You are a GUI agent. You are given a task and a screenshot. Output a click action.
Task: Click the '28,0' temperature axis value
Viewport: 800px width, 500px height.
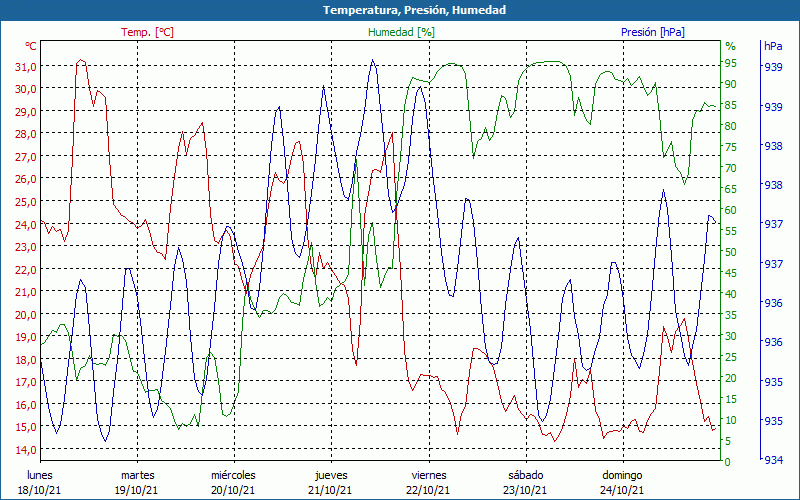26,134
